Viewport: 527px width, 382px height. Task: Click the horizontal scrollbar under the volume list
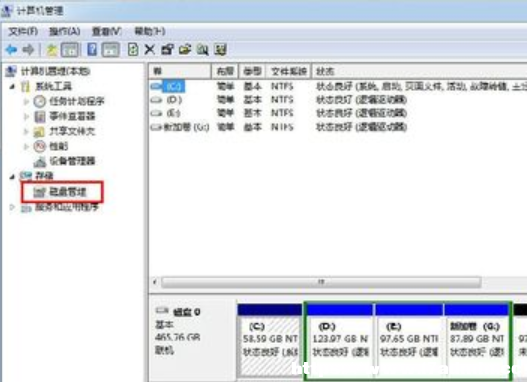(321, 282)
